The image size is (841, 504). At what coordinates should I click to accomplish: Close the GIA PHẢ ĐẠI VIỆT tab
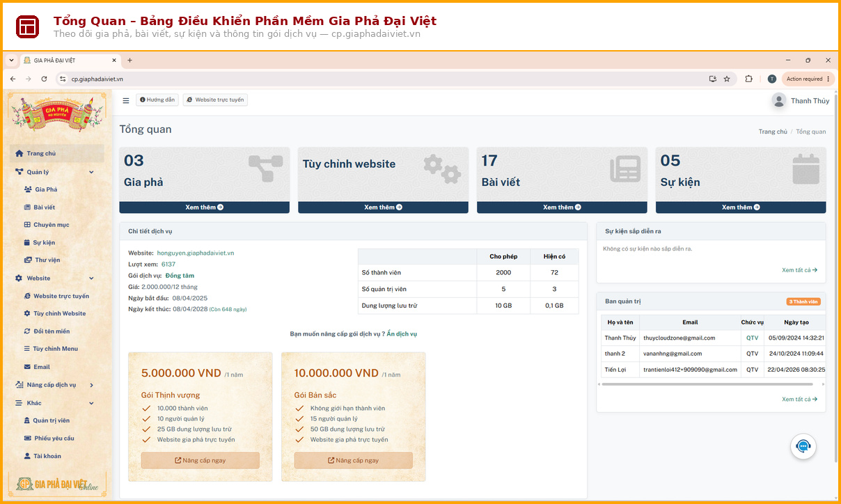[113, 61]
